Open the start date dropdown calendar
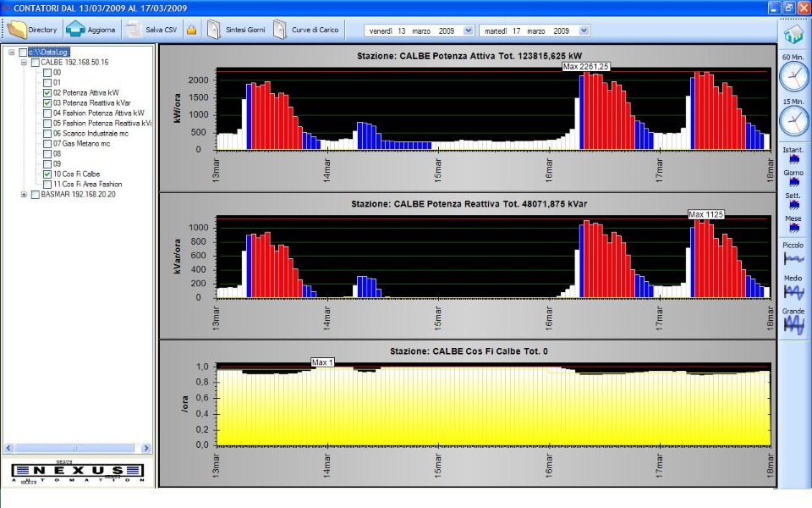This screenshot has height=508, width=812. [x=469, y=30]
